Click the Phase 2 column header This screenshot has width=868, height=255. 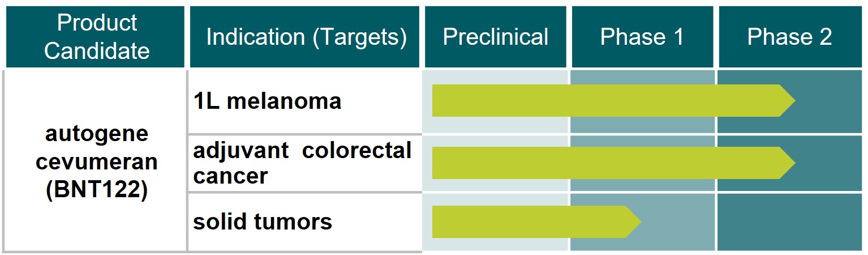[789, 37]
